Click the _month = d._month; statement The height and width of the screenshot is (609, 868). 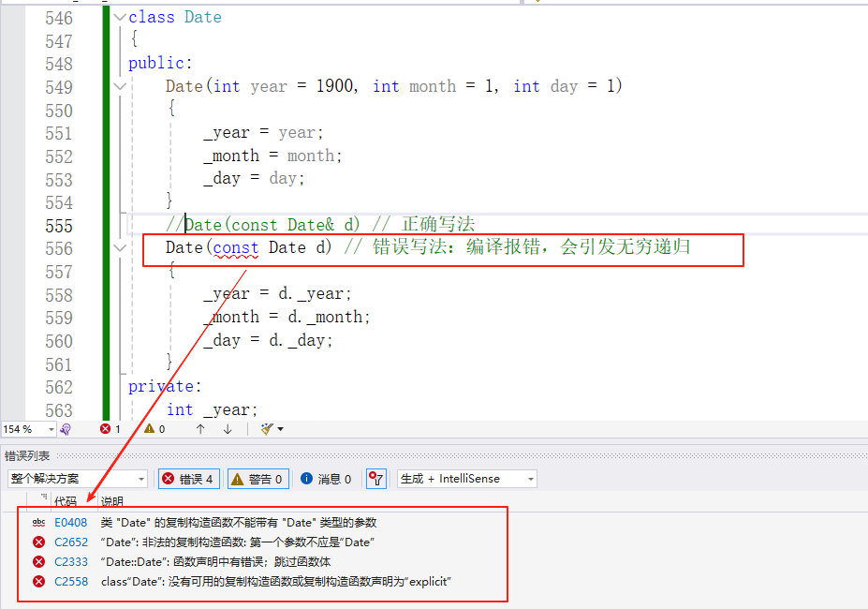pos(287,317)
